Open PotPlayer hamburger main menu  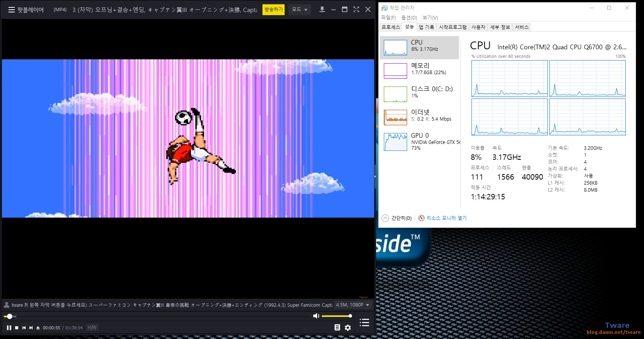pos(11,10)
